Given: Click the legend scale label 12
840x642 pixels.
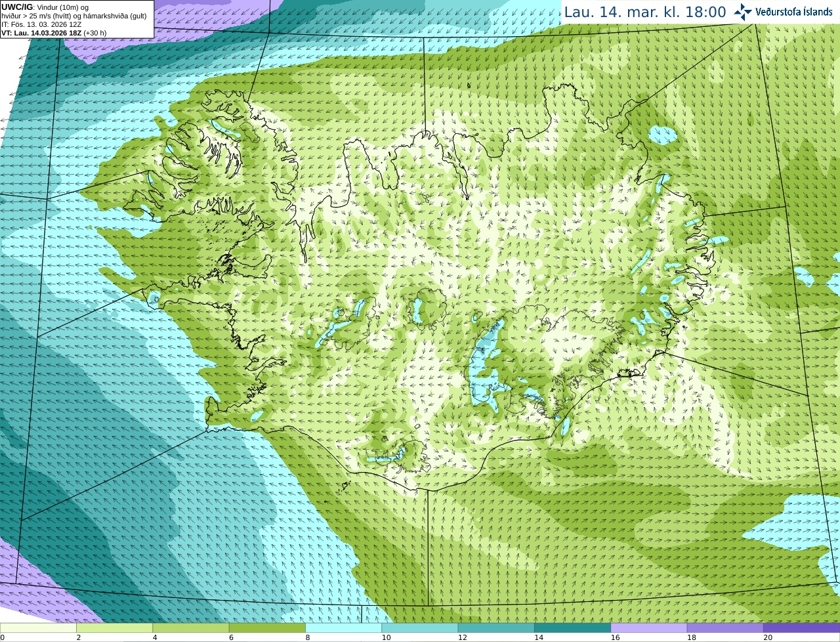Looking at the screenshot, I should (x=462, y=637).
